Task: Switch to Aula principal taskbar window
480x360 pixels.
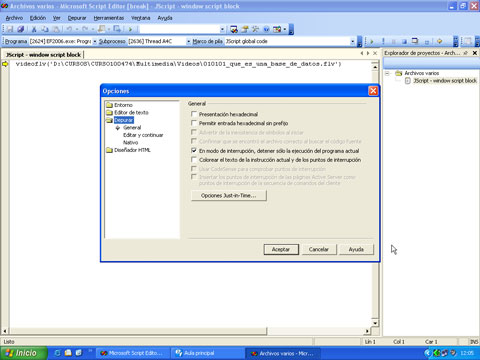Action: click(207, 353)
